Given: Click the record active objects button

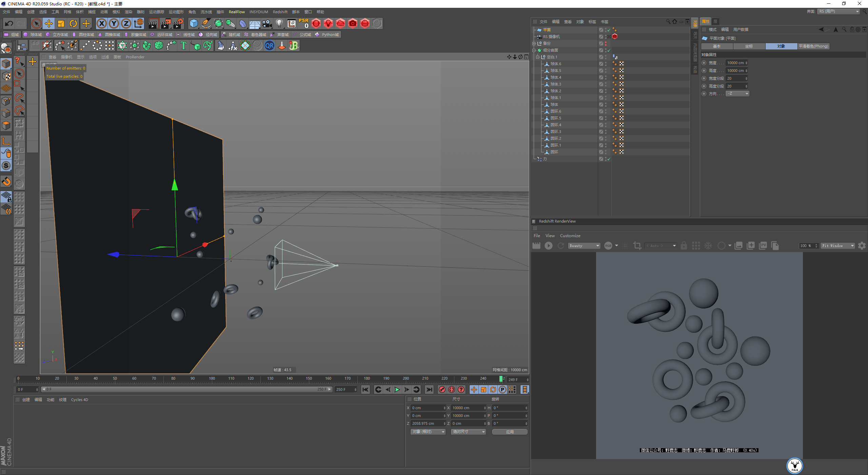Looking at the screenshot, I should (x=442, y=389).
